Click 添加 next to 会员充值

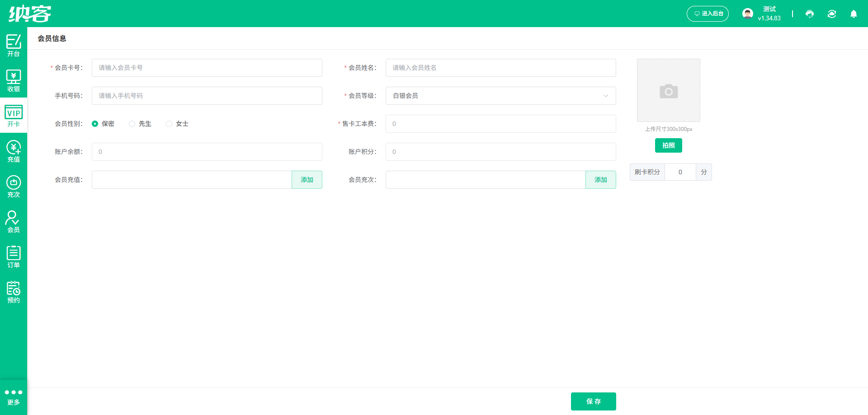[307, 180]
